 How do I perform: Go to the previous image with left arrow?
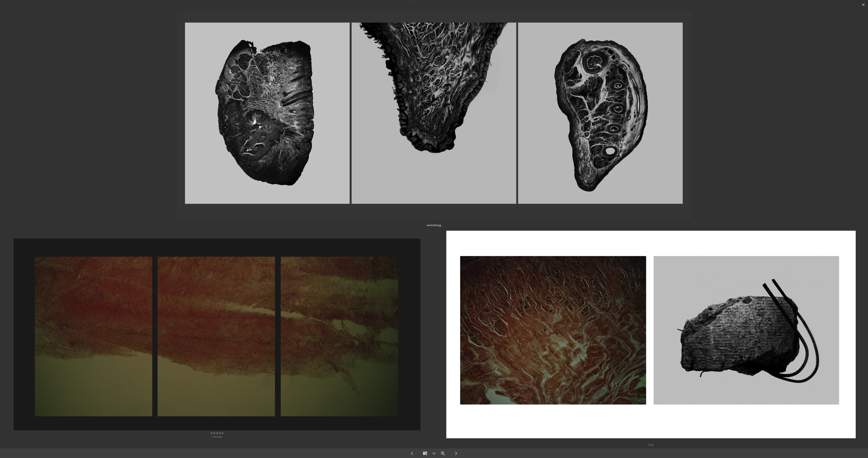click(412, 453)
